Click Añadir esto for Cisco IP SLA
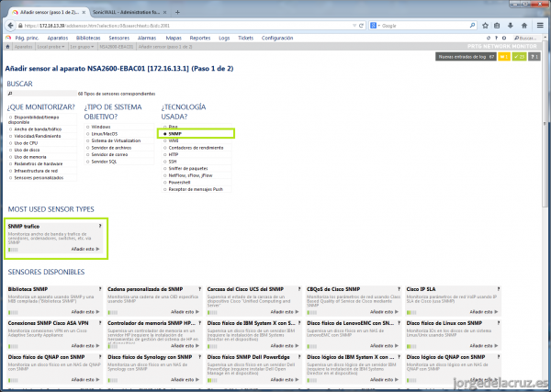The height and width of the screenshot is (392, 551). [x=484, y=312]
